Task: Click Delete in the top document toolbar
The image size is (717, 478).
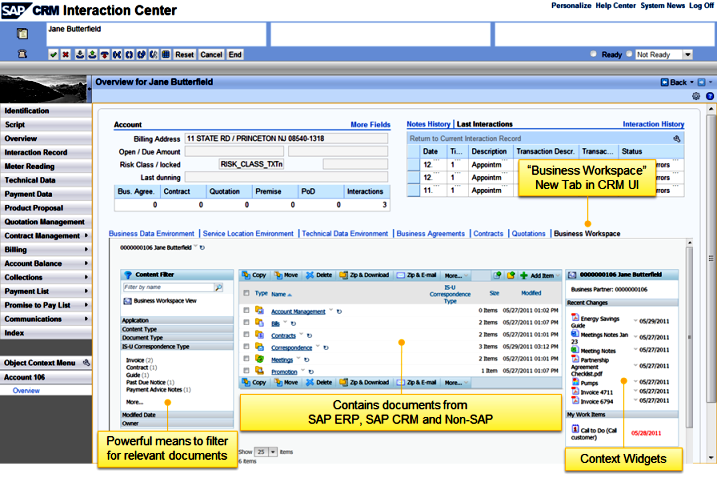Action: [319, 275]
